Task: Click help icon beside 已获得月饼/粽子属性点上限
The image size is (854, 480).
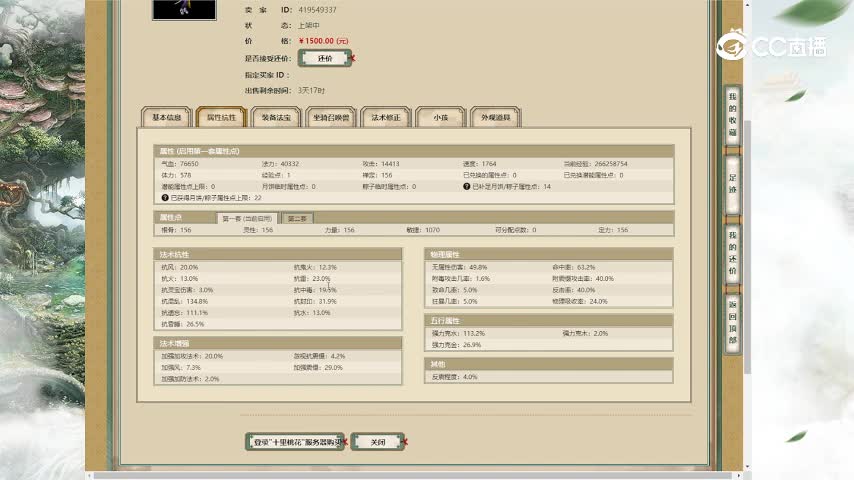Action: click(165, 198)
